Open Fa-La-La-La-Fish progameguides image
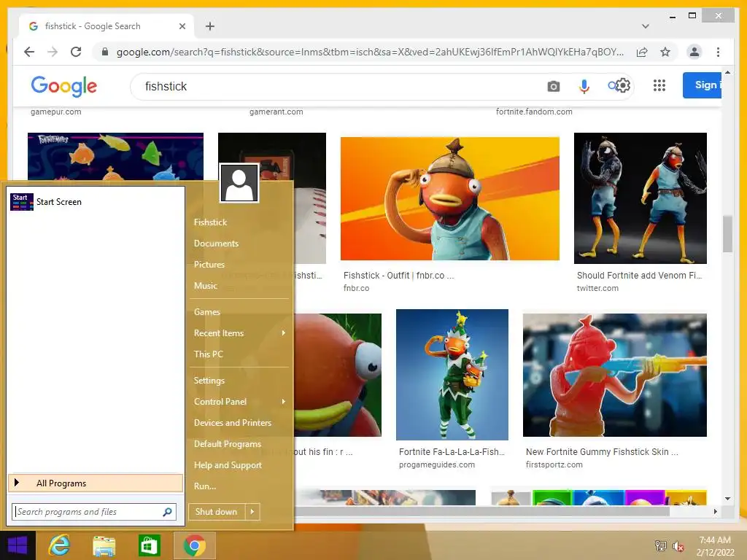Image resolution: width=747 pixels, height=560 pixels. pos(452,375)
